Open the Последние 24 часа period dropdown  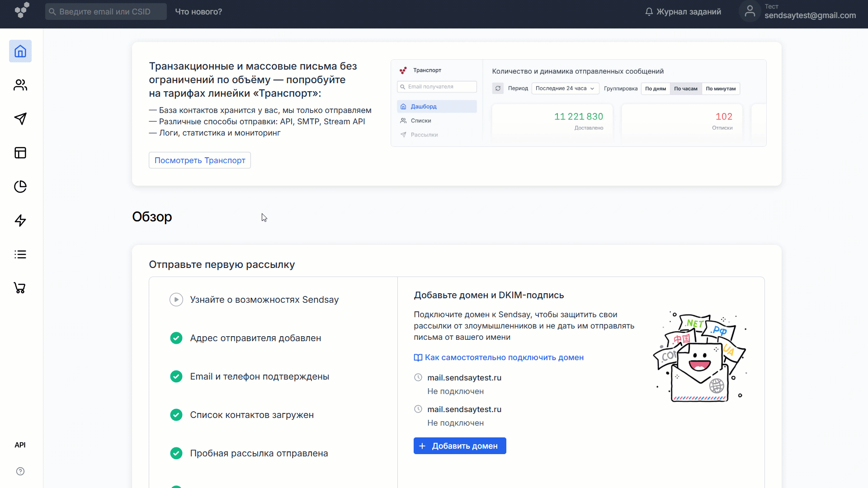[565, 89]
